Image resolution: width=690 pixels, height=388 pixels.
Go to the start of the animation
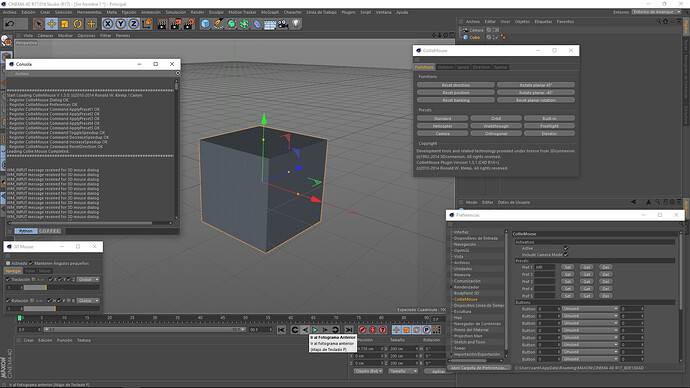click(282, 329)
